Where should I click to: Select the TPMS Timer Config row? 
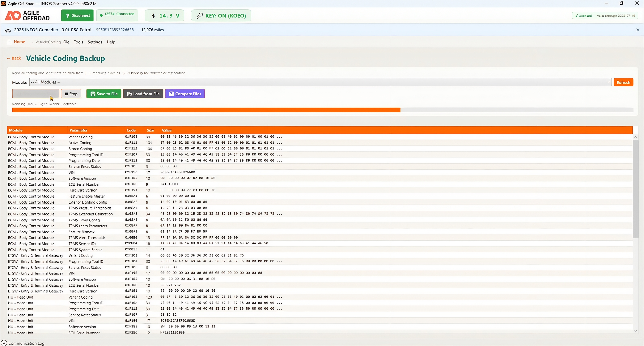(320, 220)
